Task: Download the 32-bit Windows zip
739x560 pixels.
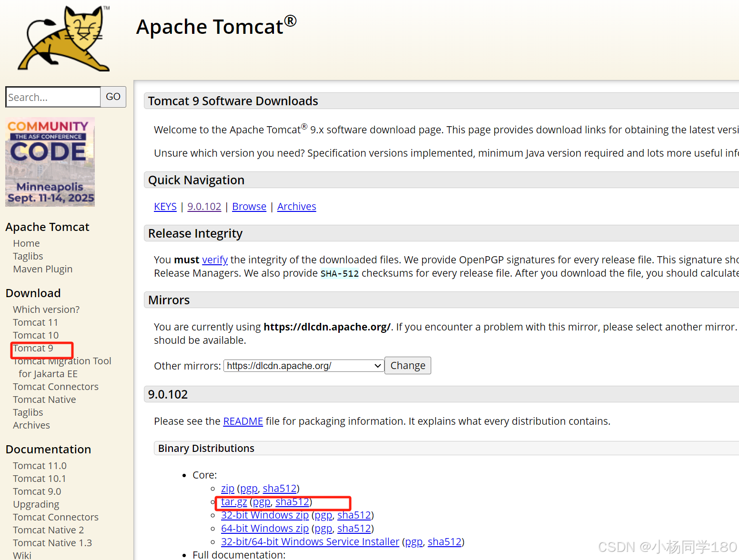Action: click(x=265, y=515)
